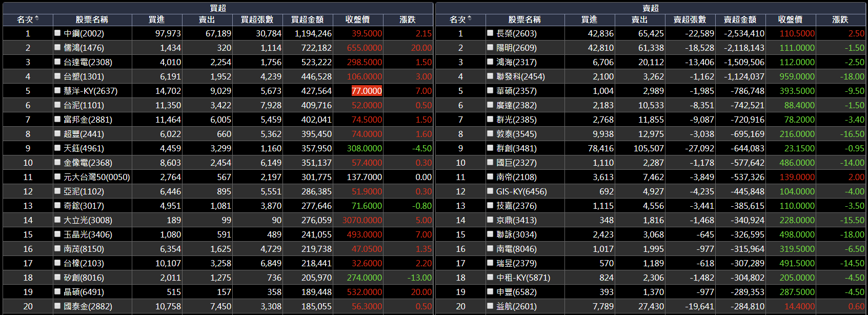The height and width of the screenshot is (315, 868).
Task: Tick the checkbox for 慧洋-KY(2637)
Action: (57, 90)
